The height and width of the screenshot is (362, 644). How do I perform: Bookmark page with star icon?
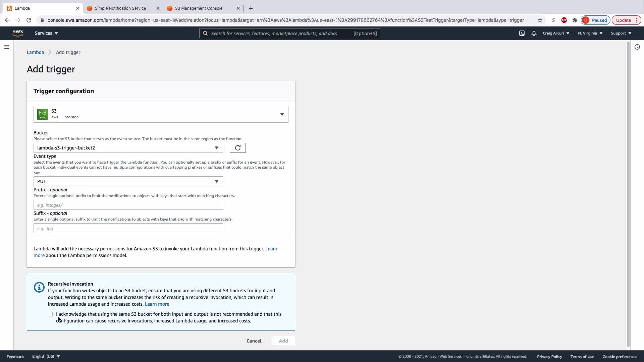540,20
